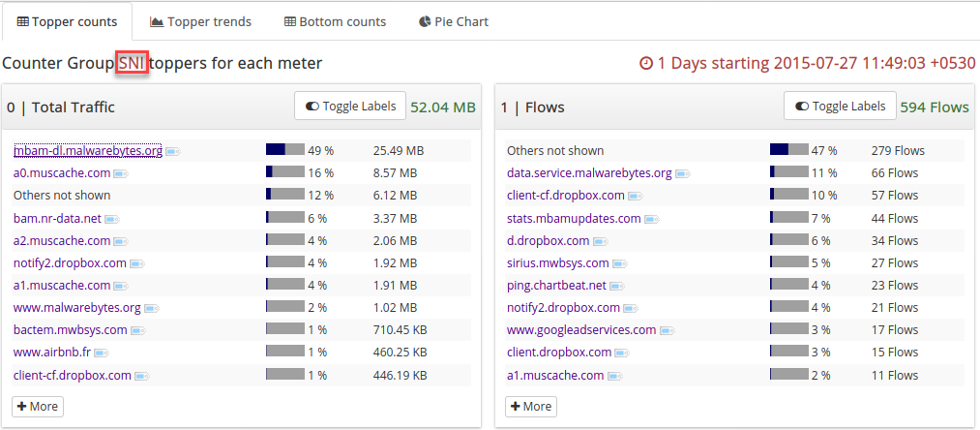Open the a0.muscache.com link
The height and width of the screenshot is (430, 980).
click(x=62, y=172)
